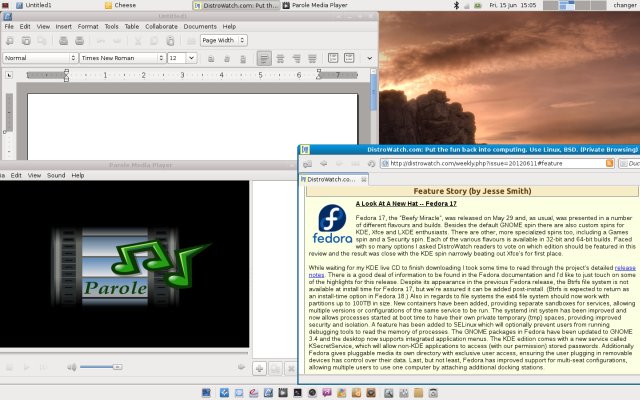Toggle center alignment in AbiWord
This screenshot has height=400, width=640.
(x=280, y=58)
